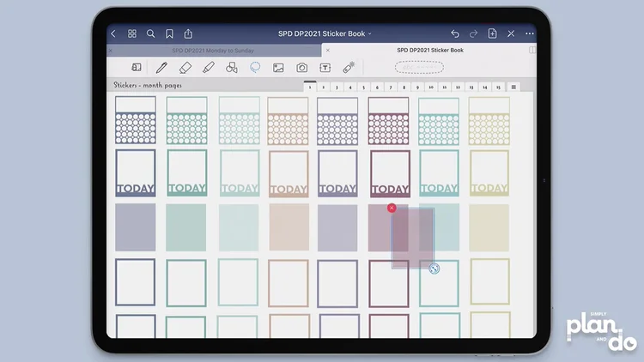Select the Lasso tool
The height and width of the screenshot is (362, 644).
255,67
